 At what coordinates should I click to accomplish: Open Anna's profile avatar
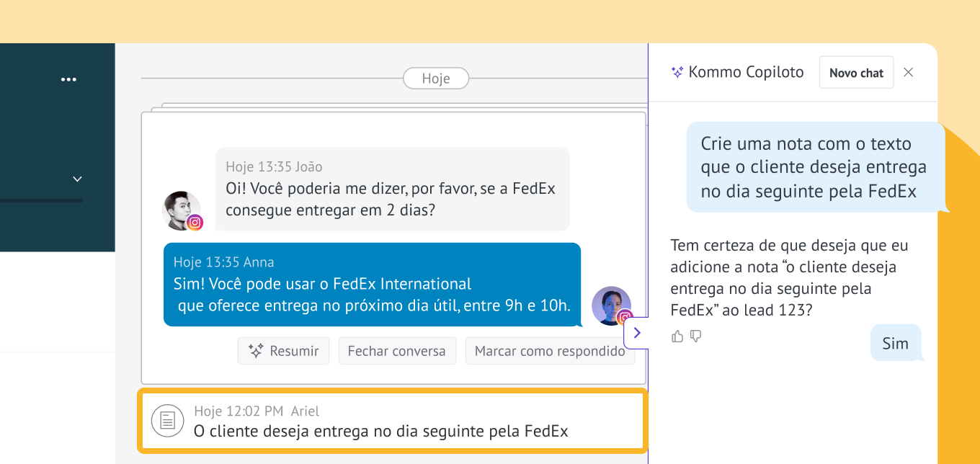610,305
